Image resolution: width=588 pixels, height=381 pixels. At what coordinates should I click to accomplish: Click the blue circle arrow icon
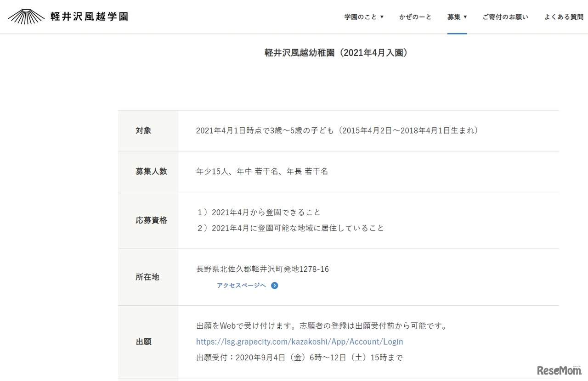(275, 286)
